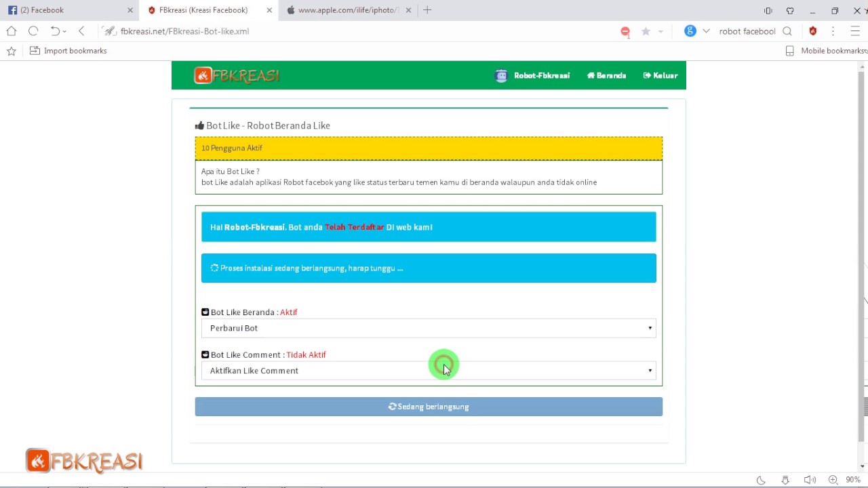Click the bookmarks bar star icon
This screenshot has height=488, width=868.
tap(11, 51)
